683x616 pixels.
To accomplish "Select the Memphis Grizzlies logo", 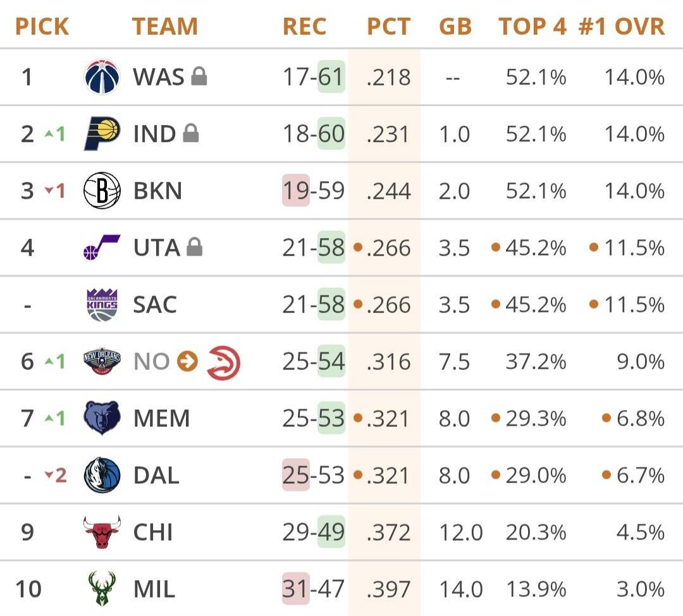I will pyautogui.click(x=102, y=418).
